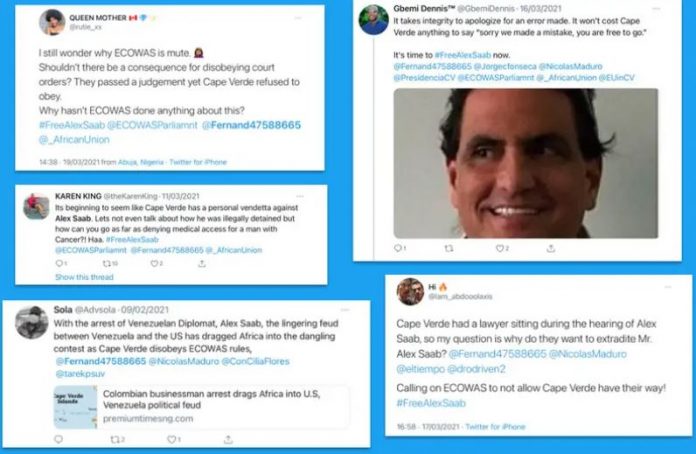This screenshot has width=696, height=454.
Task: Share Sola's tweet via share icon
Action: pos(228,439)
